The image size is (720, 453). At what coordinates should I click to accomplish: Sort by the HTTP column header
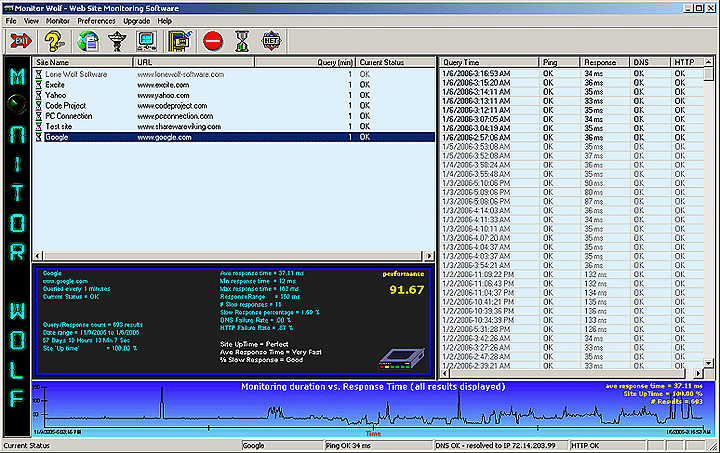686,62
